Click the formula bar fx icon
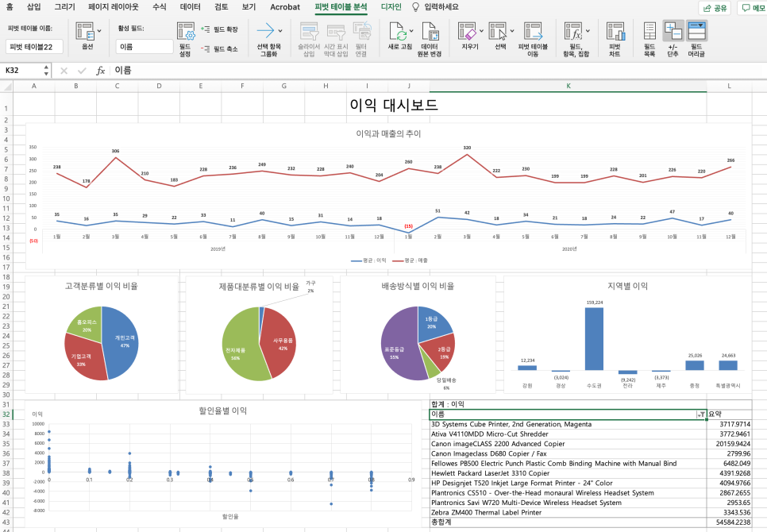This screenshot has height=532, width=767. click(100, 71)
